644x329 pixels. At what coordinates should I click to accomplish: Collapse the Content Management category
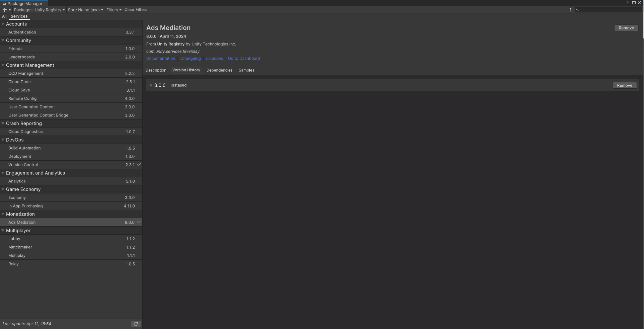pyautogui.click(x=3, y=65)
